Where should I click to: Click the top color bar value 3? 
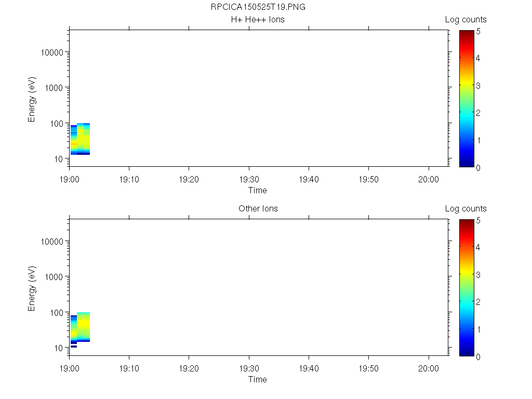coord(478,86)
